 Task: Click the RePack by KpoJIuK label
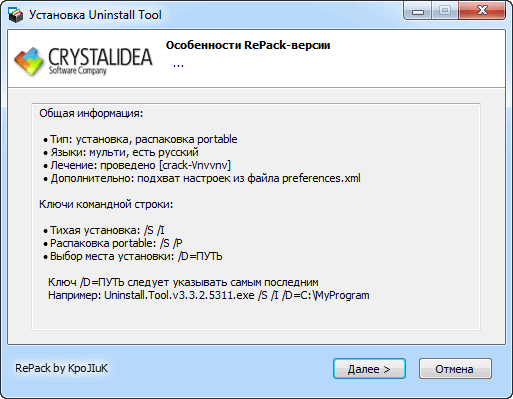tap(62, 368)
